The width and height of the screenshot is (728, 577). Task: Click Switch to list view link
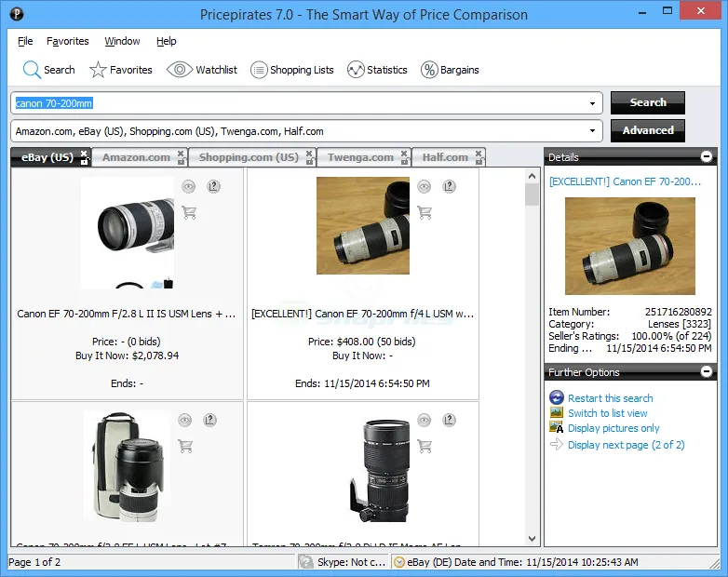pyautogui.click(x=607, y=413)
